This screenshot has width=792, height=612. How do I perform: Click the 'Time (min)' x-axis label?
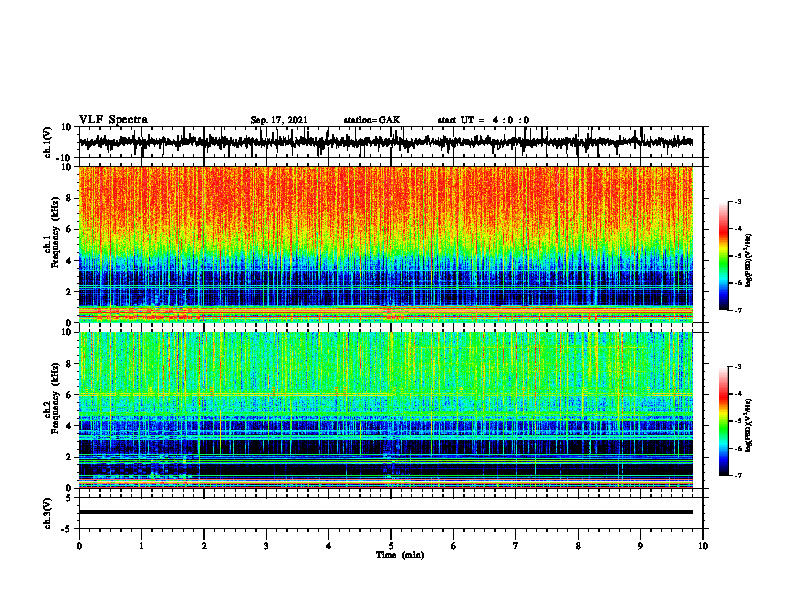pyautogui.click(x=400, y=555)
